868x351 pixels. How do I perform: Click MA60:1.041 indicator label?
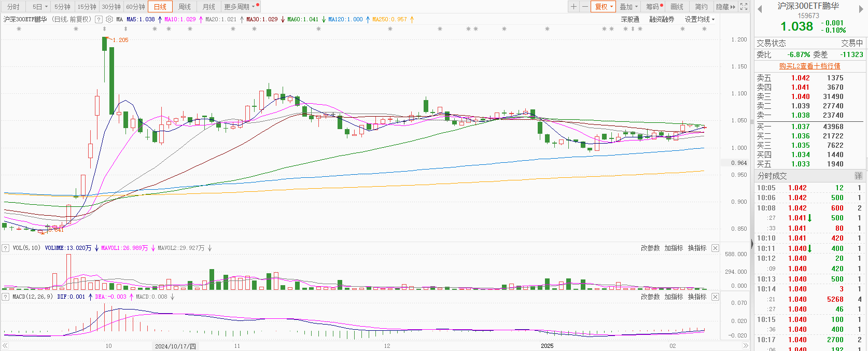[x=303, y=19]
